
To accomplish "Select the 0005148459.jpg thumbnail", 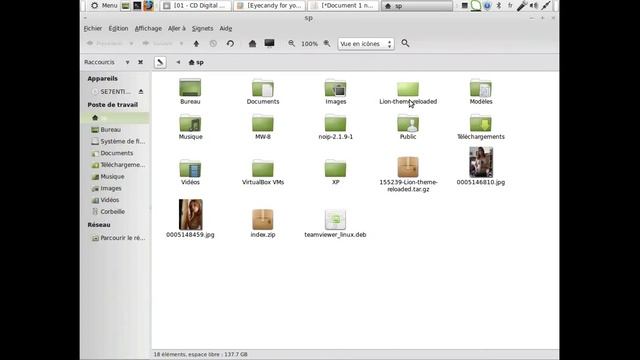I will pyautogui.click(x=191, y=215).
